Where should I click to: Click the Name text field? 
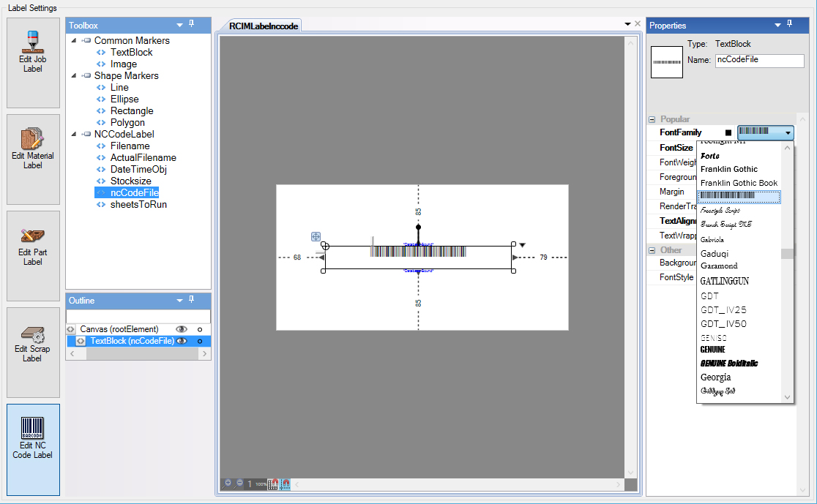[759, 61]
